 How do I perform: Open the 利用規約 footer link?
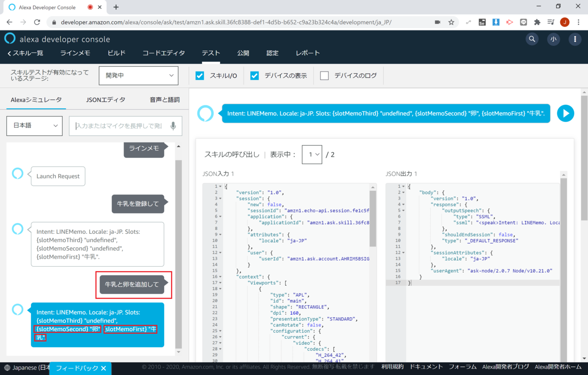pyautogui.click(x=392, y=367)
